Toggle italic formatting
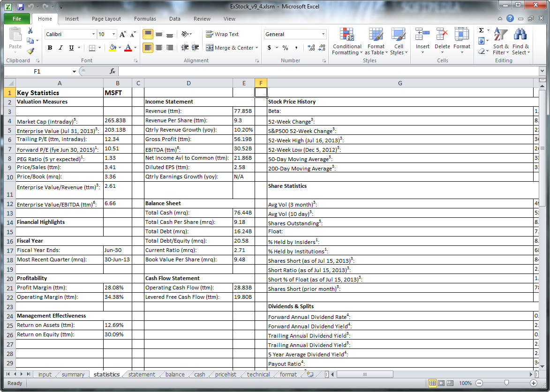 tap(60, 48)
